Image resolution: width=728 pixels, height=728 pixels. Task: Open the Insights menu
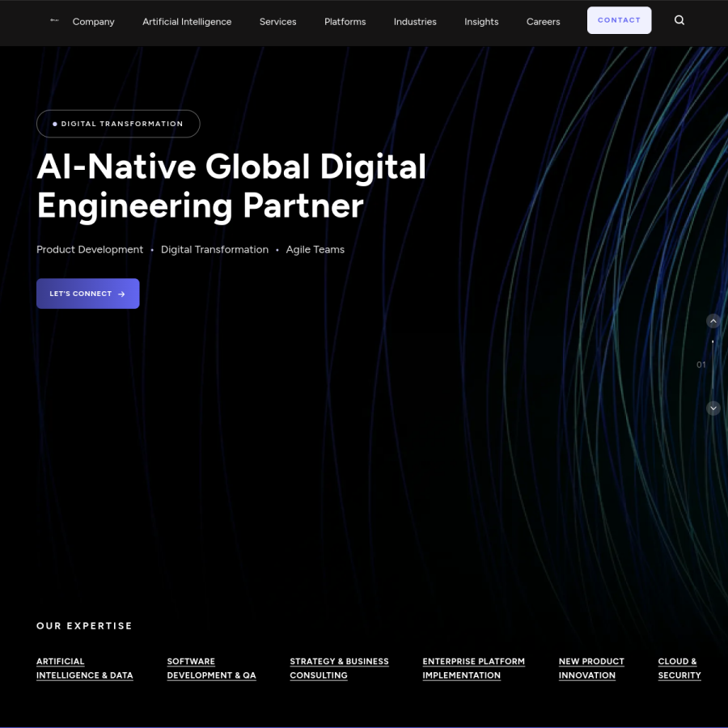481,22
